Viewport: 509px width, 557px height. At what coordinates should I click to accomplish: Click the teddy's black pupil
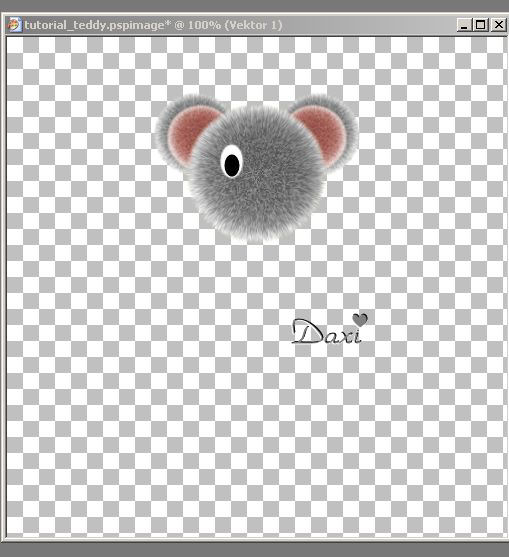232,166
